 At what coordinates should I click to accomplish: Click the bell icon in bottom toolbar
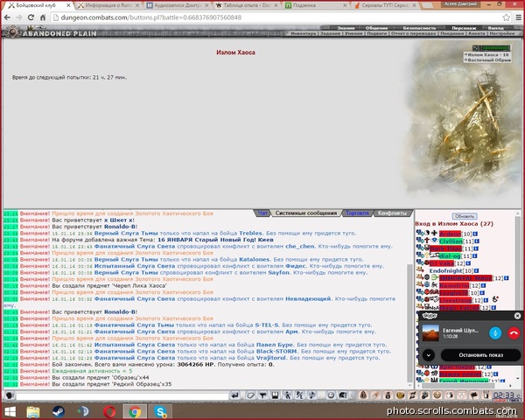point(363,395)
